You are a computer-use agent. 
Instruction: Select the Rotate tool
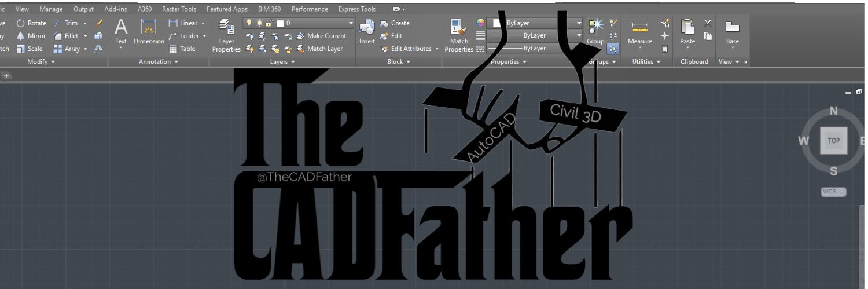pyautogui.click(x=32, y=23)
